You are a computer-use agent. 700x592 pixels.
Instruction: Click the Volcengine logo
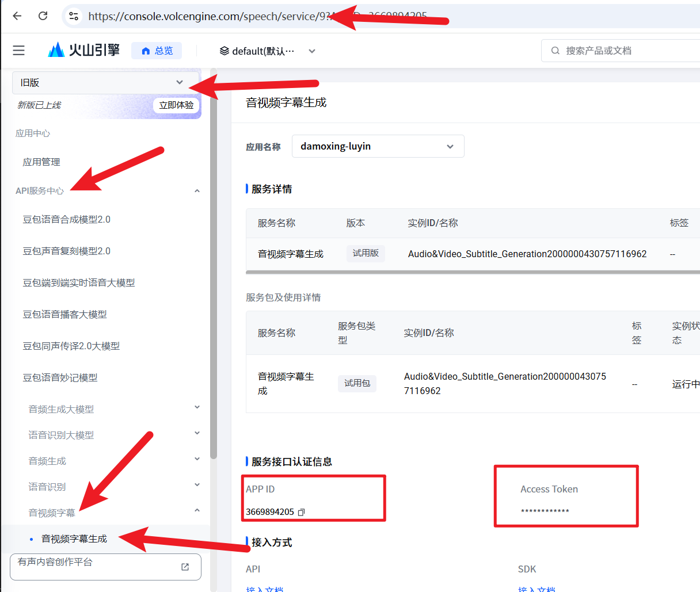point(84,51)
